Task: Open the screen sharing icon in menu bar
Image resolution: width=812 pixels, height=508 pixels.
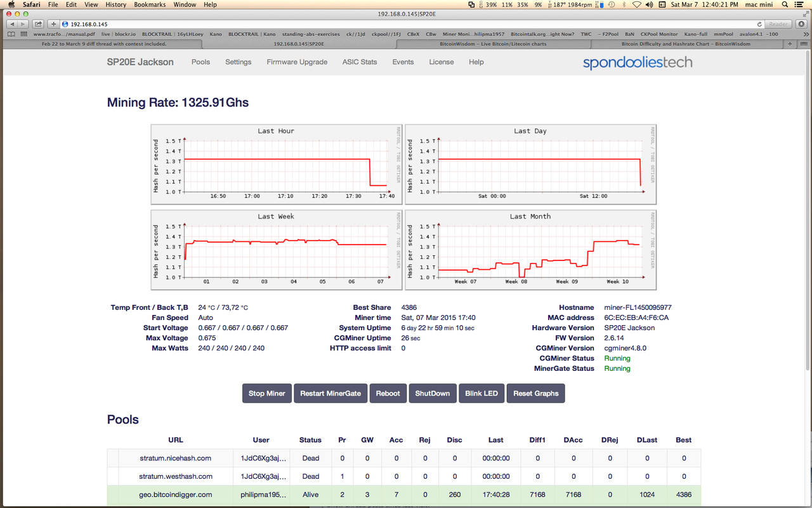Action: pos(471,4)
